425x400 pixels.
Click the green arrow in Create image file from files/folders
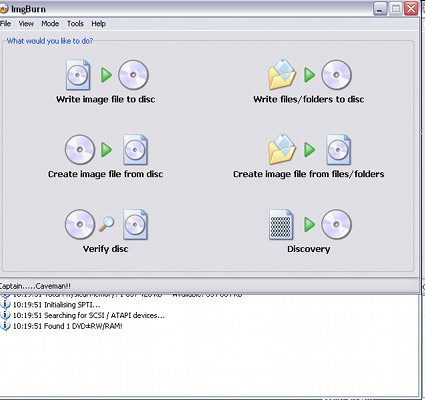coord(309,150)
